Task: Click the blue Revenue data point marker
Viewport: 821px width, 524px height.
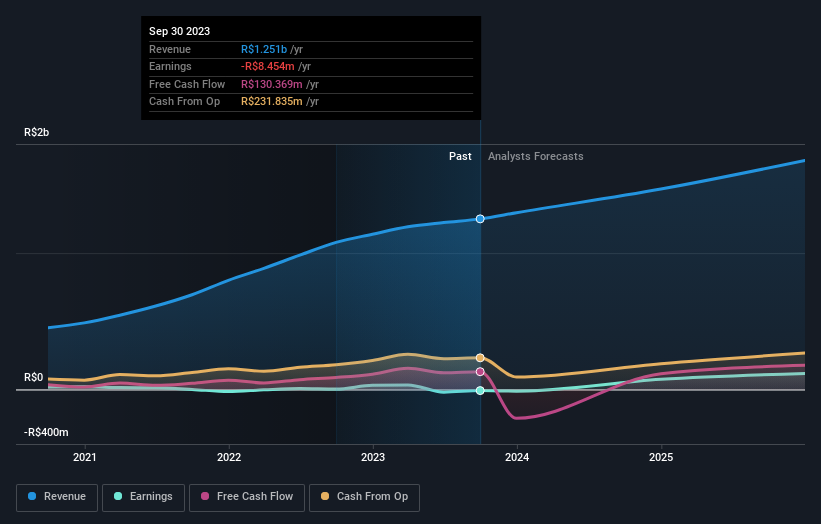Action: (480, 219)
